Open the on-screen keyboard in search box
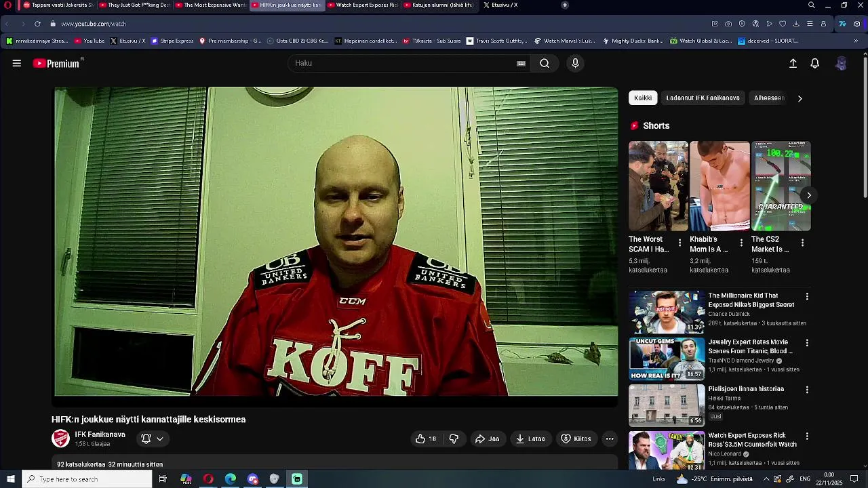Image resolution: width=868 pixels, height=488 pixels. point(521,63)
